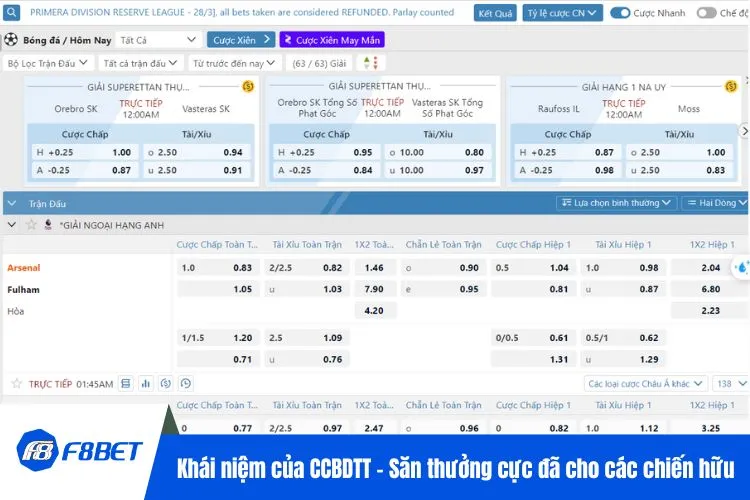Star the Giải Ngoại Hạng Anh league
Screen dimensions: 750x500
tap(31, 224)
